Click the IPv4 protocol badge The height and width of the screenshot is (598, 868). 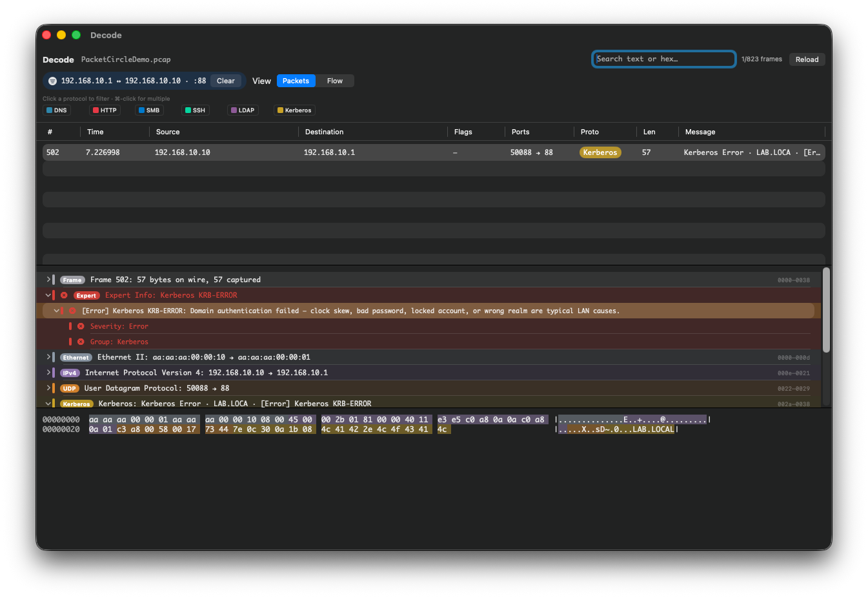click(70, 373)
